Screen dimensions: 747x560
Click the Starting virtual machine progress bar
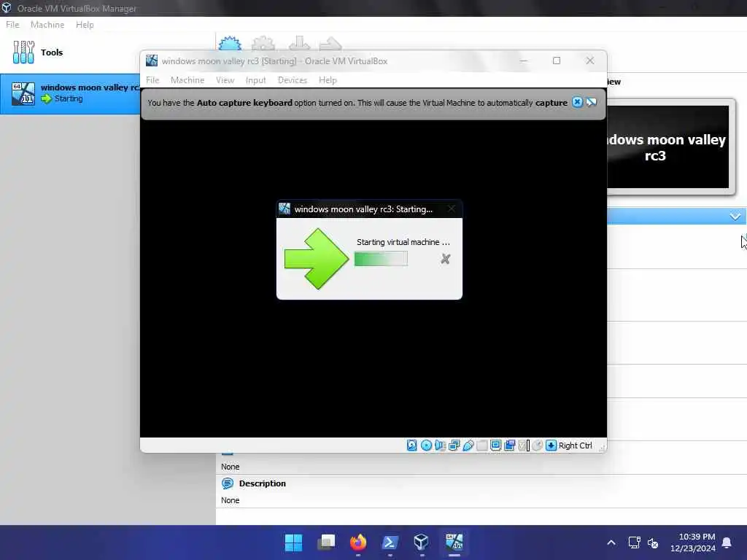(381, 259)
